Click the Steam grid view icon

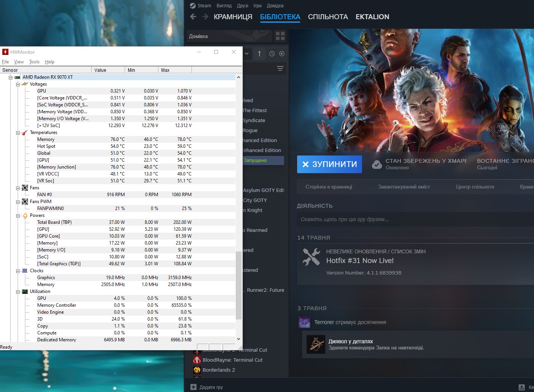pyautogui.click(x=280, y=36)
